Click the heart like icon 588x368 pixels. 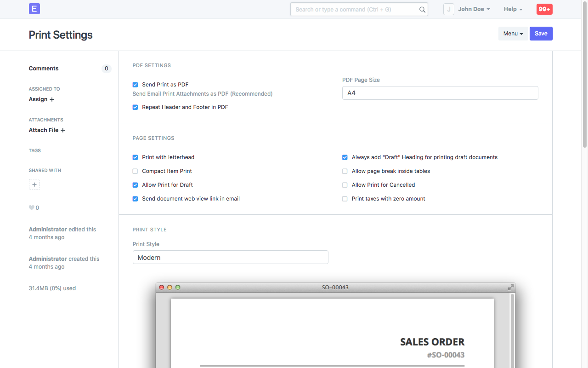click(x=32, y=208)
